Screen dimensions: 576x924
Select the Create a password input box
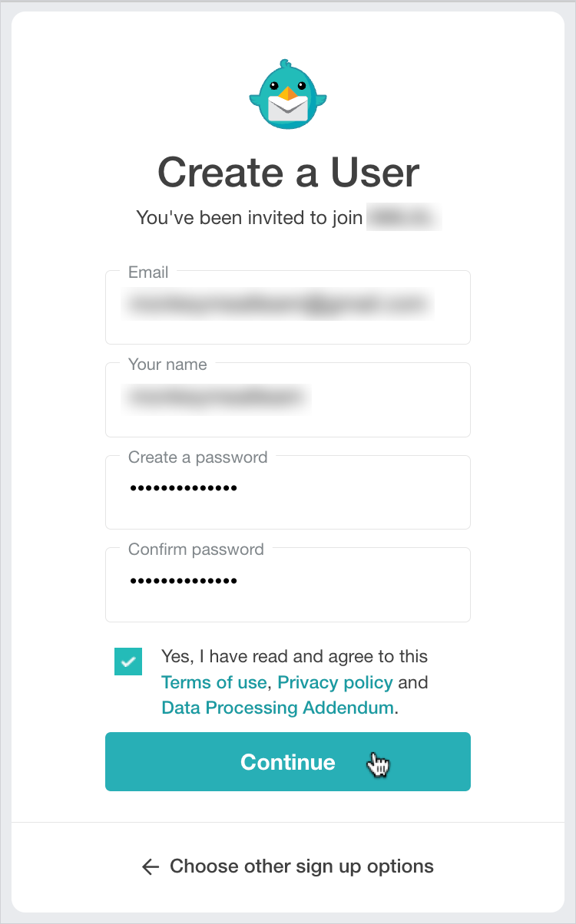(287, 491)
